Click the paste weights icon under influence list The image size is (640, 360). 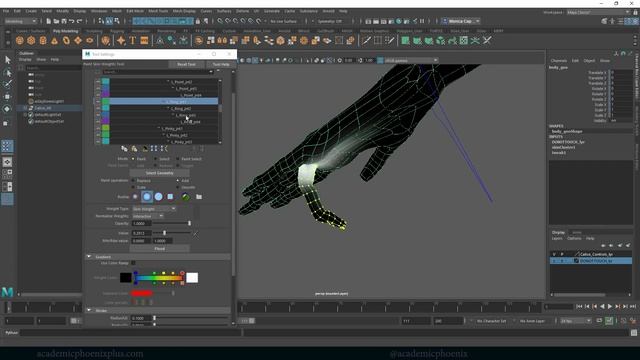[134, 149]
